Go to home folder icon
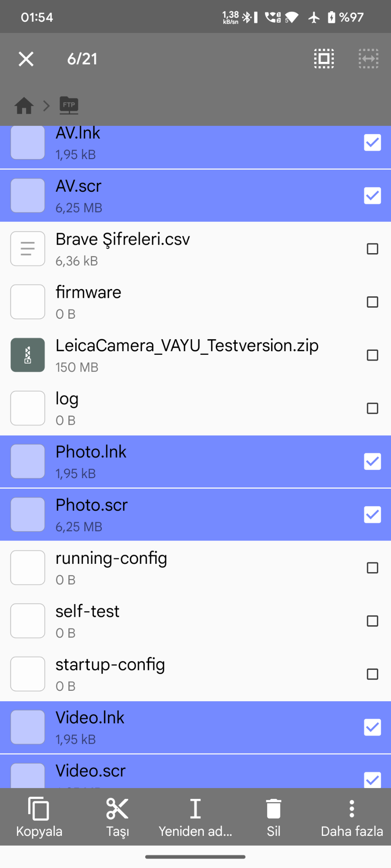Image resolution: width=391 pixels, height=868 pixels. coord(24,106)
